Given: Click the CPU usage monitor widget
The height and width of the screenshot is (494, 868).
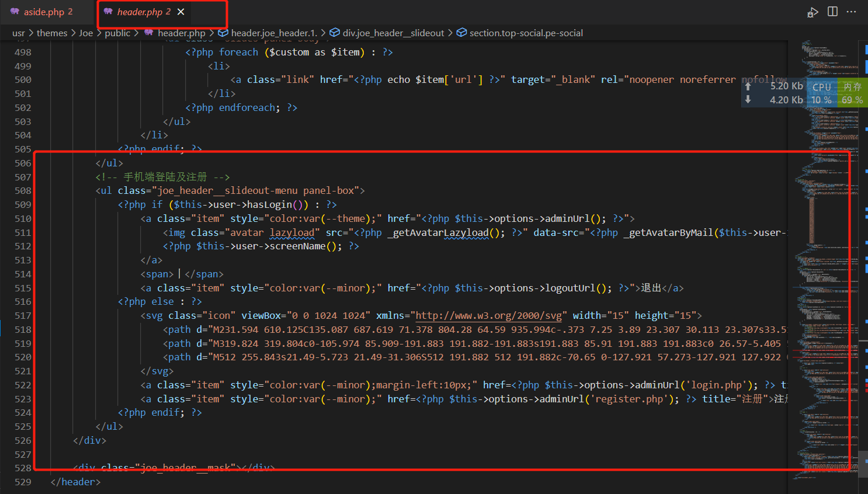Looking at the screenshot, I should [x=822, y=93].
